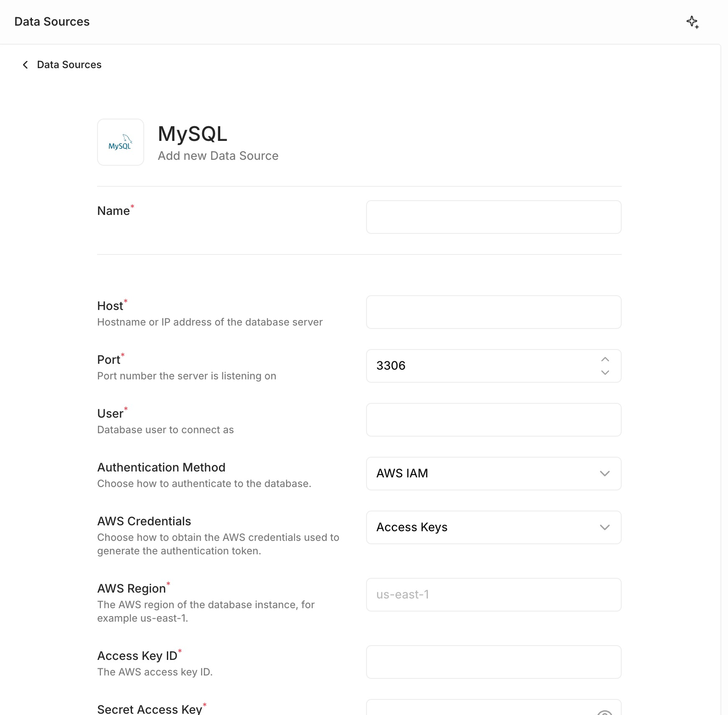Click the MySQL logo thumbnail

tap(121, 142)
